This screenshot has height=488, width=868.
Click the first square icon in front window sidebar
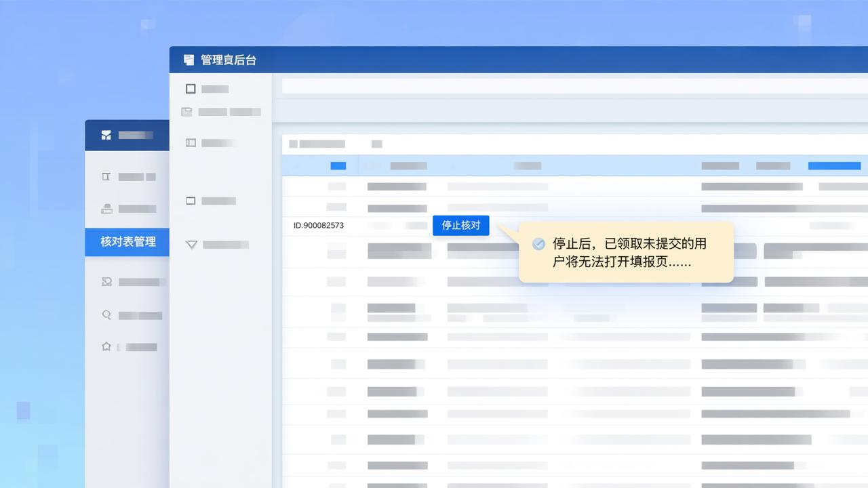tap(191, 89)
